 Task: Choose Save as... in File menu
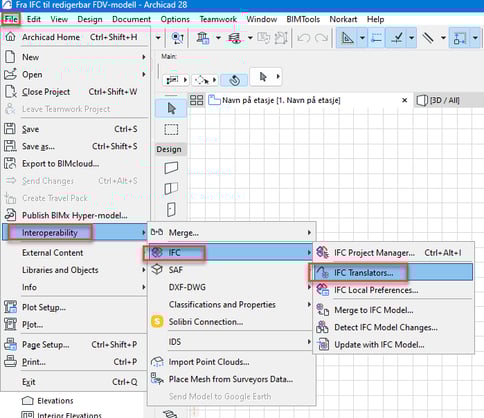(x=75, y=146)
